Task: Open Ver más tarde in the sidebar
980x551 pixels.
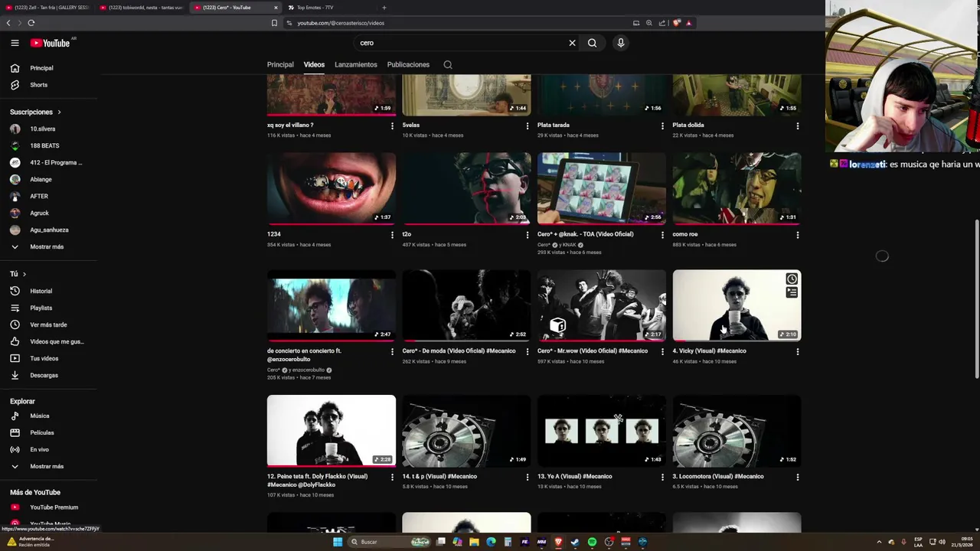Action: pos(49,324)
